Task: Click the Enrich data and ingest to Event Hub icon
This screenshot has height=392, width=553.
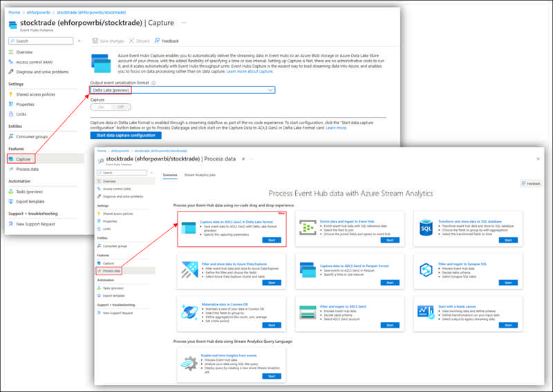Action: click(308, 227)
